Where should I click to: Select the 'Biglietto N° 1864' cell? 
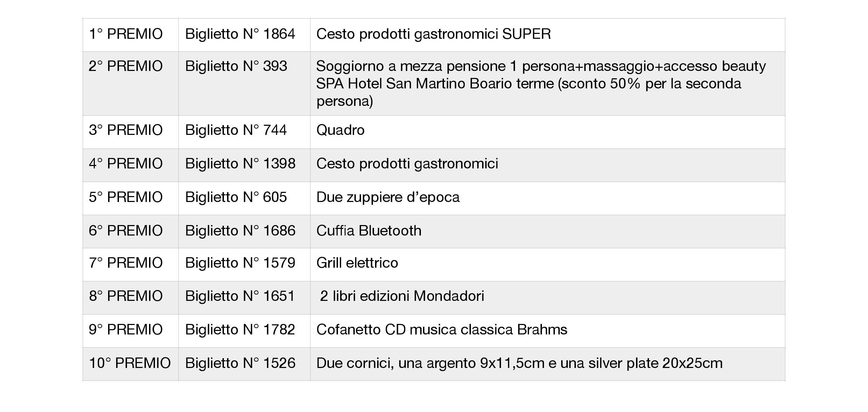tap(240, 34)
